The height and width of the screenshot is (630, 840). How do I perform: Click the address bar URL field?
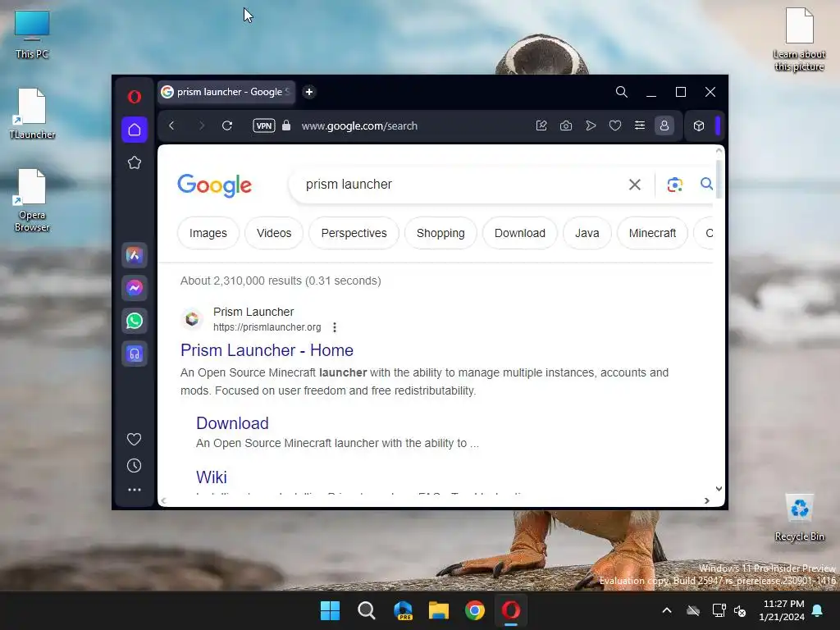tap(359, 126)
